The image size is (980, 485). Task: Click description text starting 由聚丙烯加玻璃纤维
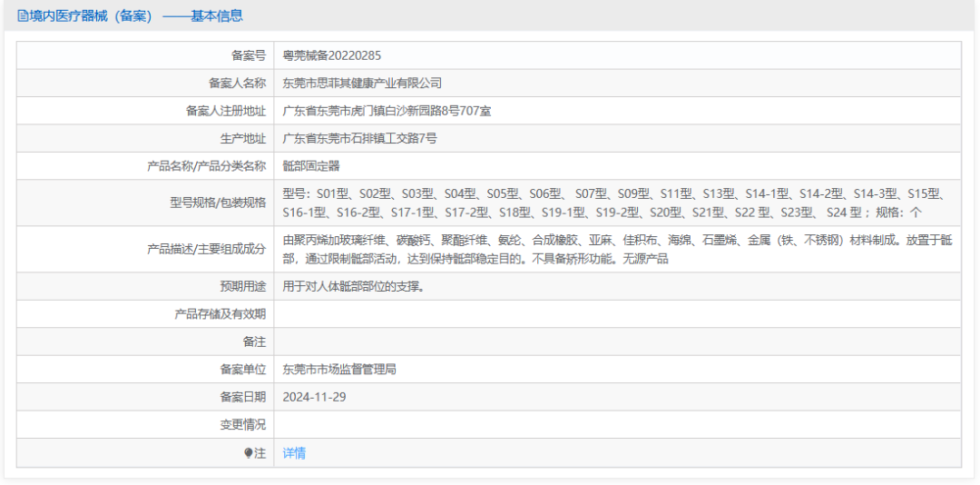(x=618, y=249)
